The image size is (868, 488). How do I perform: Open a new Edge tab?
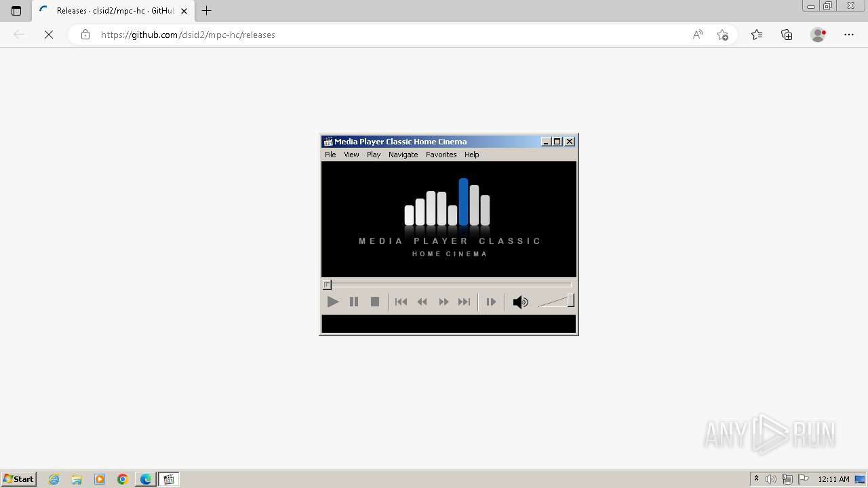point(207,11)
